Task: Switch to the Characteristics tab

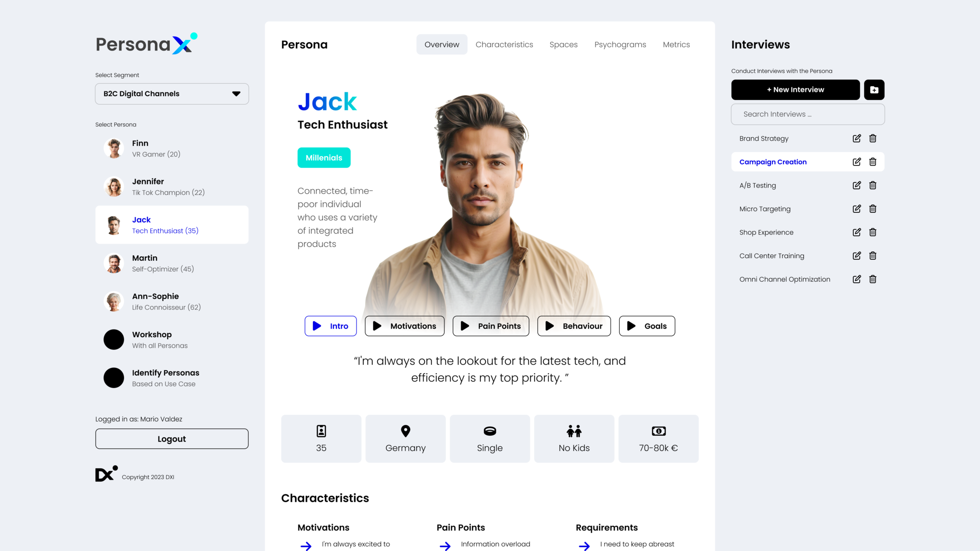Action: point(504,44)
